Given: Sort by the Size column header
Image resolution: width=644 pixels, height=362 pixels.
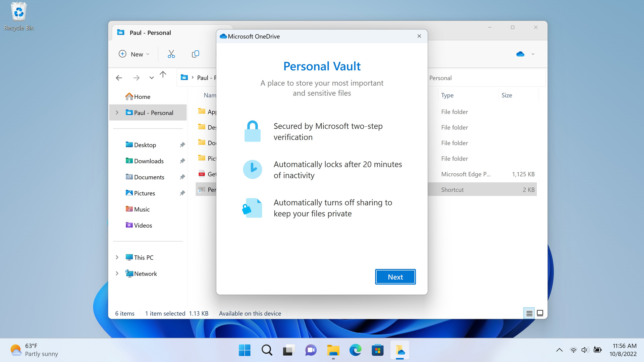Looking at the screenshot, I should (506, 95).
